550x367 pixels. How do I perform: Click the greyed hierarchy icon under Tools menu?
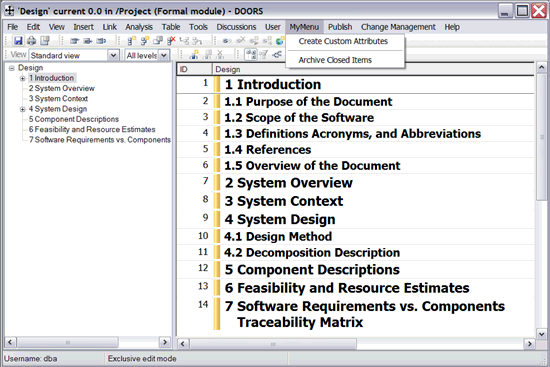coord(197,41)
